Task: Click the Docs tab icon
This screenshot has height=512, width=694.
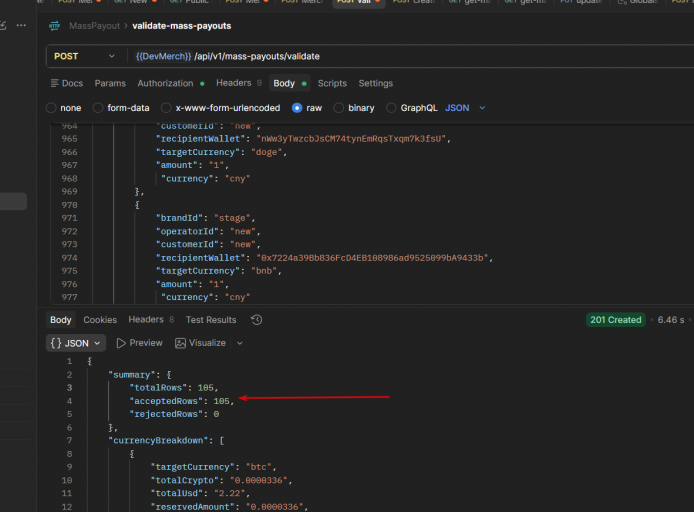Action: tap(55, 83)
